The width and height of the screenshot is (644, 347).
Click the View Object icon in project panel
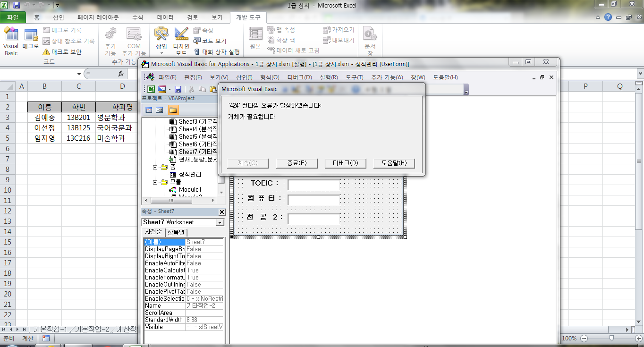[x=159, y=110]
